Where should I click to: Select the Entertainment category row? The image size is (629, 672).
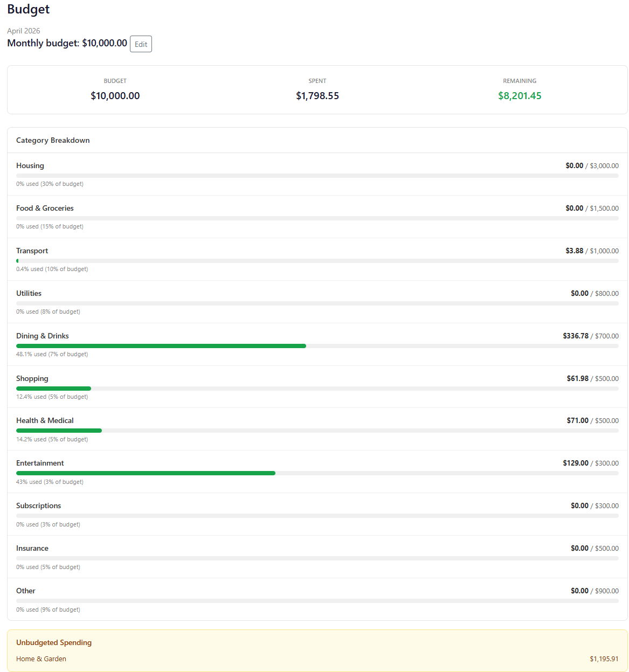(x=40, y=463)
